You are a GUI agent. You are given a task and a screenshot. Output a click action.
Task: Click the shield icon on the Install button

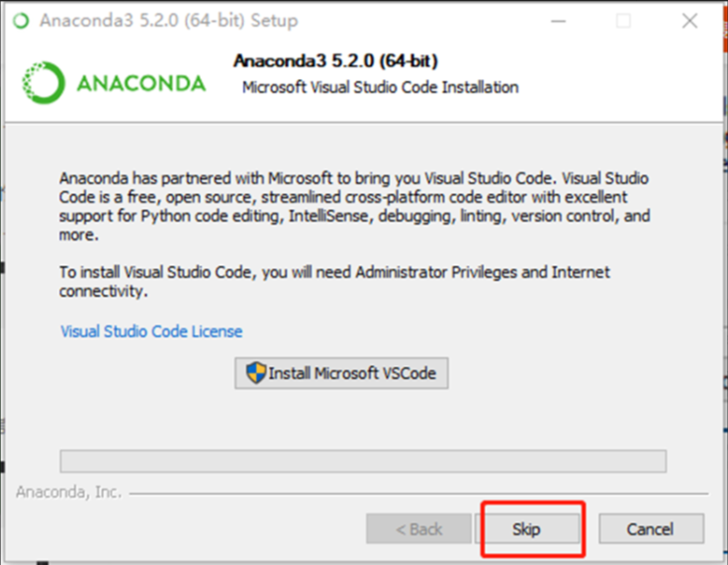(x=256, y=373)
